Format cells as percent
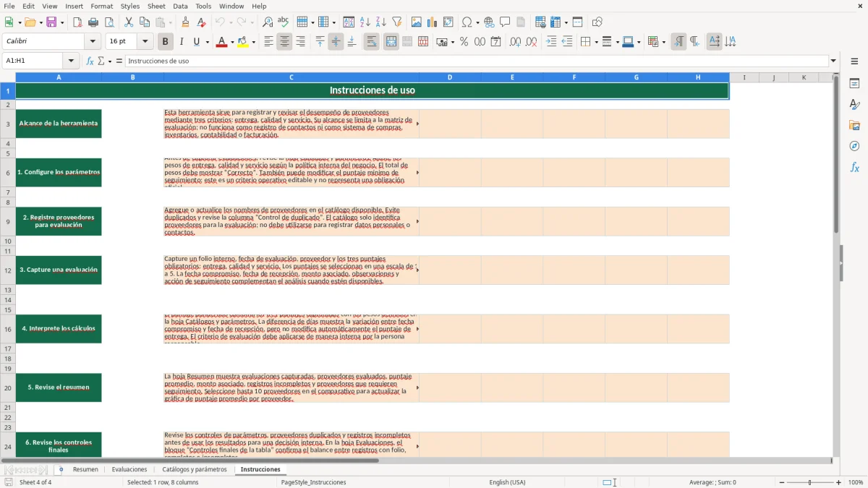Viewport: 868px width, 488px height. click(x=464, y=42)
